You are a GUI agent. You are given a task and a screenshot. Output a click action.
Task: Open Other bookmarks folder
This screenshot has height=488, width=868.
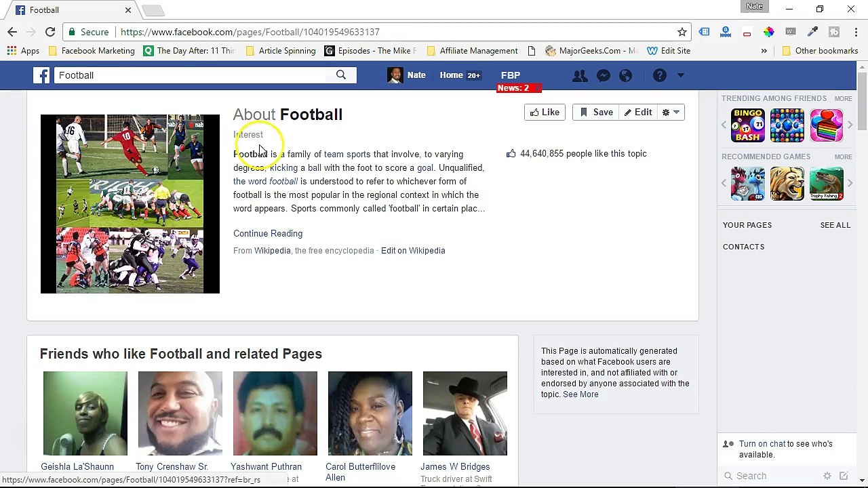(820, 51)
